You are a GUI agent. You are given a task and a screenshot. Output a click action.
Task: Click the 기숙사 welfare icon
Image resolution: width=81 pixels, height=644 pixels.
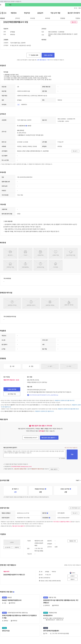25,253
